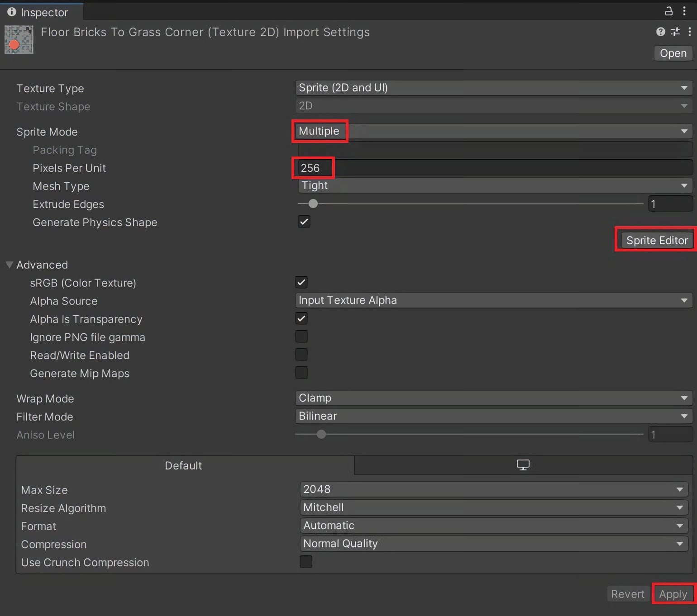This screenshot has width=697, height=616.
Task: Open the Format dropdown
Action: point(494,526)
